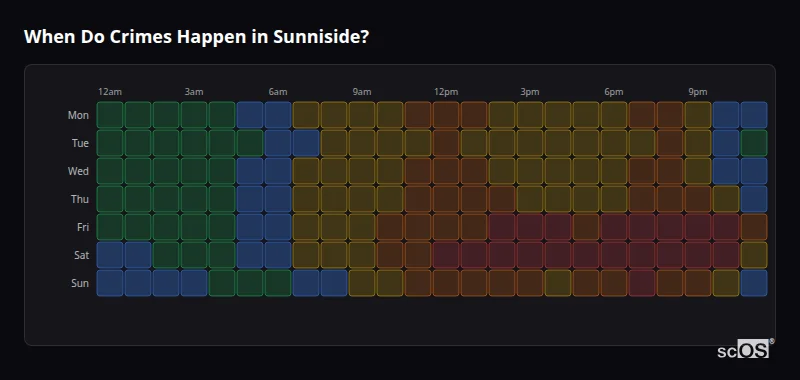This screenshot has width=800, height=380.
Task: Click the Wednesday 12am heatmap cell
Action: (x=110, y=171)
